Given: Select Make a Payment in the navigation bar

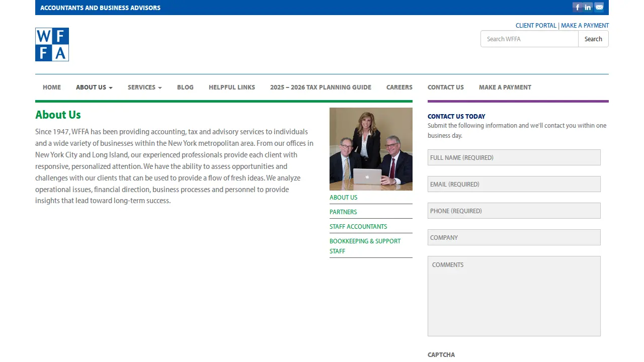Looking at the screenshot, I should [x=505, y=87].
